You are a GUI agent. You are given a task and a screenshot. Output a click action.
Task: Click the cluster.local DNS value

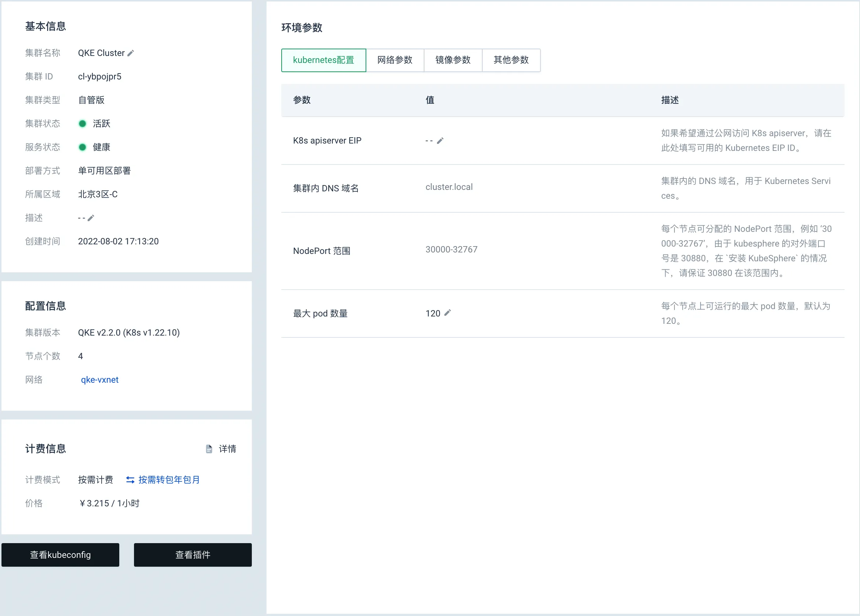click(449, 187)
